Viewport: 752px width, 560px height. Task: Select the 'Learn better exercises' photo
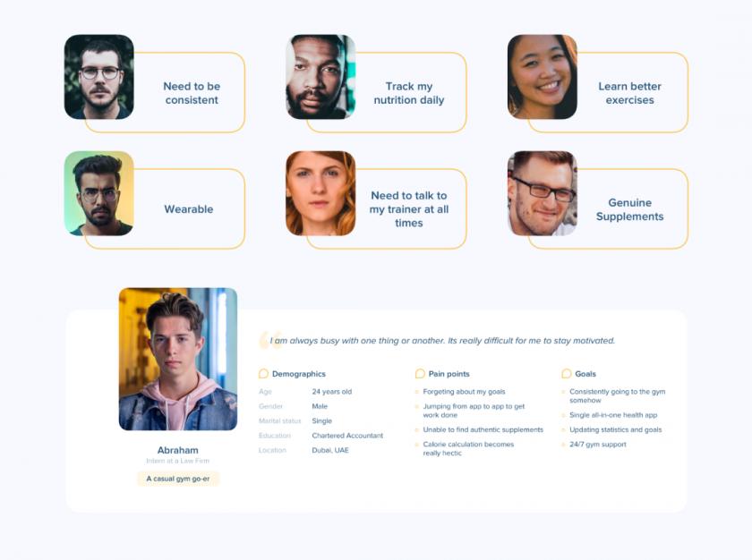[542, 77]
